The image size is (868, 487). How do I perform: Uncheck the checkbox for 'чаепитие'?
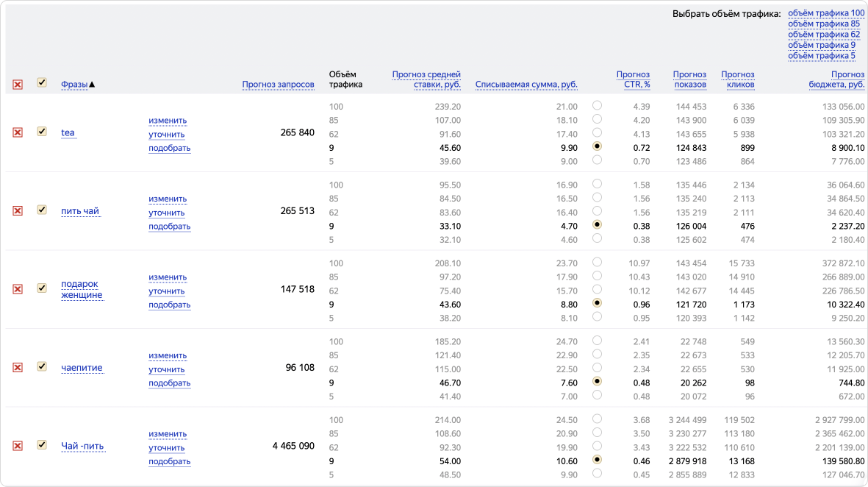pyautogui.click(x=42, y=366)
